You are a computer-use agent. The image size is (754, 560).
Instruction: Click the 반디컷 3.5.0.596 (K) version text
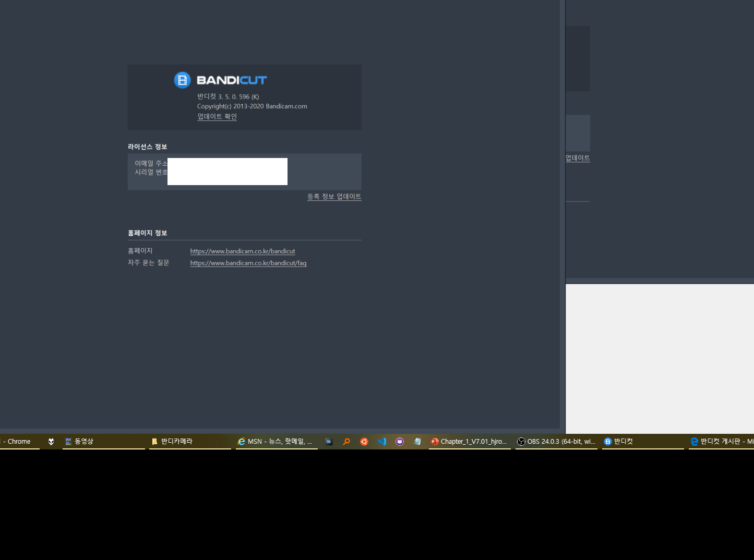[x=228, y=96]
